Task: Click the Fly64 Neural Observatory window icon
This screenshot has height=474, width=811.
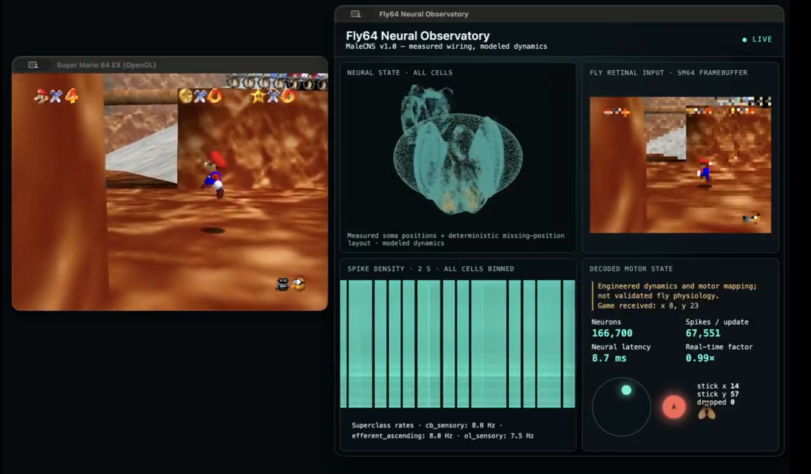Action: coord(355,14)
